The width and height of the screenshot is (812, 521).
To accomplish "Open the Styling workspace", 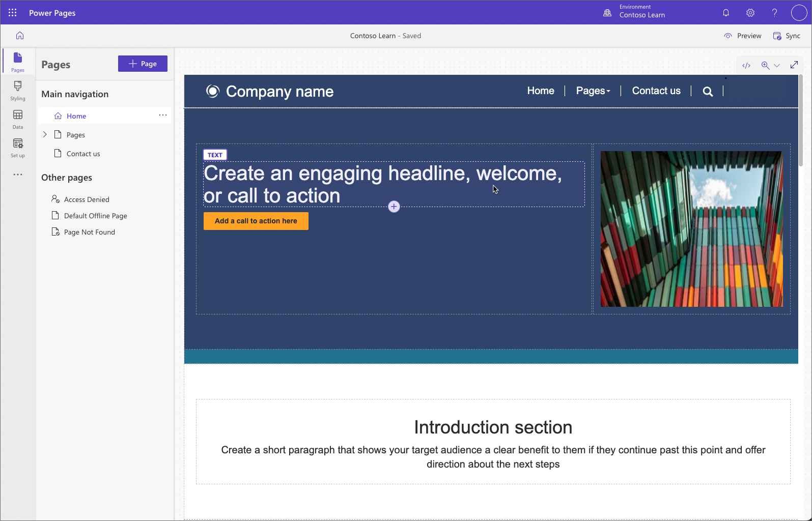I will (18, 91).
